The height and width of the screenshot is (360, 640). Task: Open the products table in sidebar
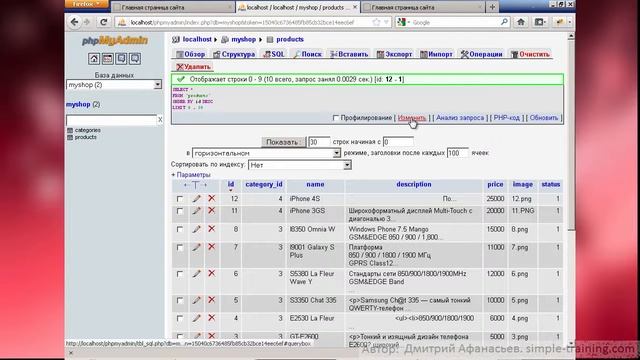coord(85,138)
